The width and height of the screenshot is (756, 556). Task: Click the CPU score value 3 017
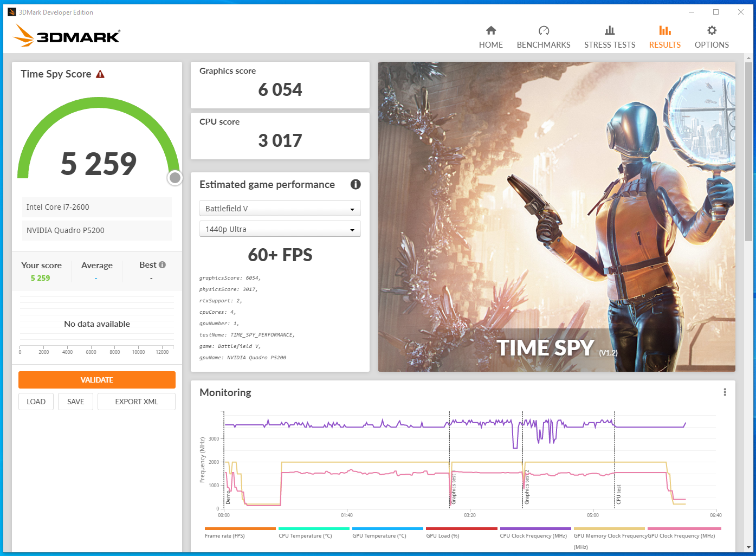[280, 140]
